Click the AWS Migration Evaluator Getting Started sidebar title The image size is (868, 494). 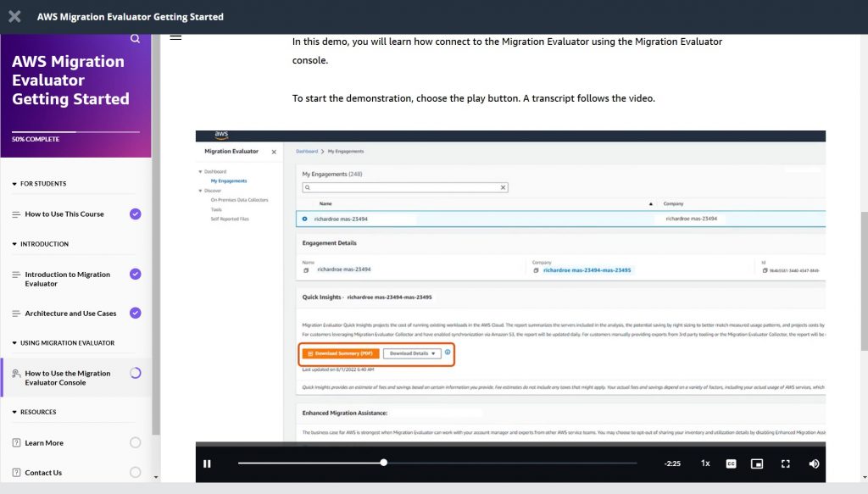coord(71,80)
